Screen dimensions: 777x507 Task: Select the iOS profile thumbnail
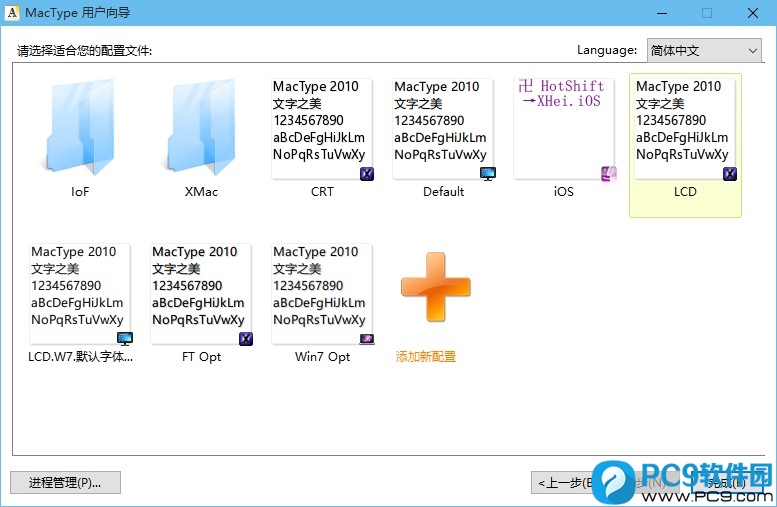[564, 129]
